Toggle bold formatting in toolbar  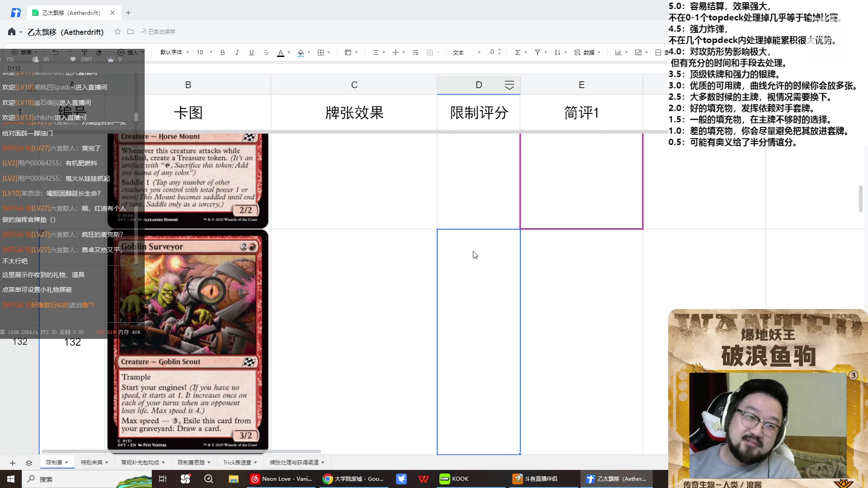point(222,52)
